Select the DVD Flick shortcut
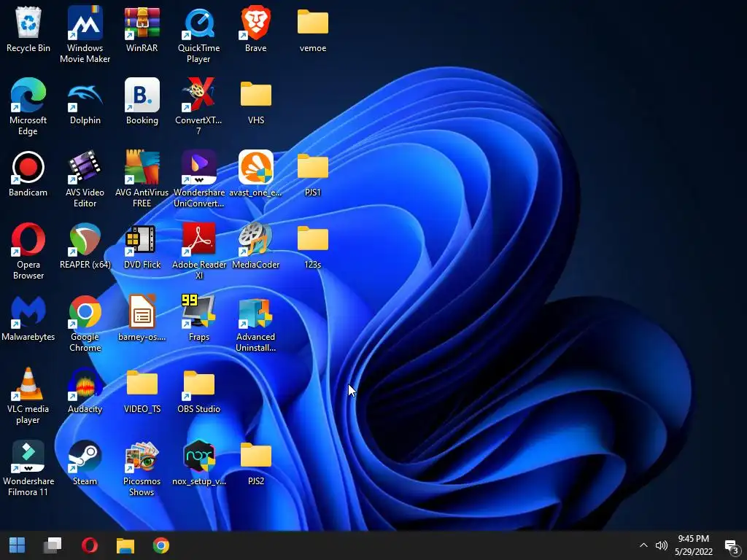The height and width of the screenshot is (560, 747). coord(142,246)
